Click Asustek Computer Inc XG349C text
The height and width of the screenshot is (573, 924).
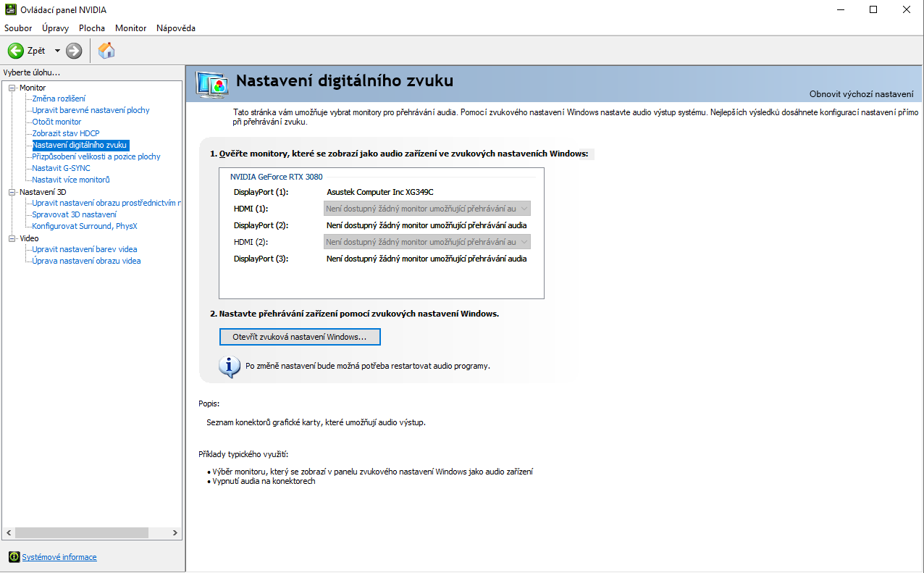point(380,192)
